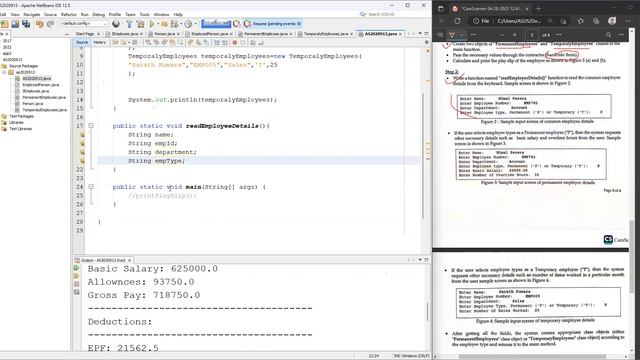Click the browser Collections icon
The height and width of the screenshot is (360, 640).
click(596, 21)
